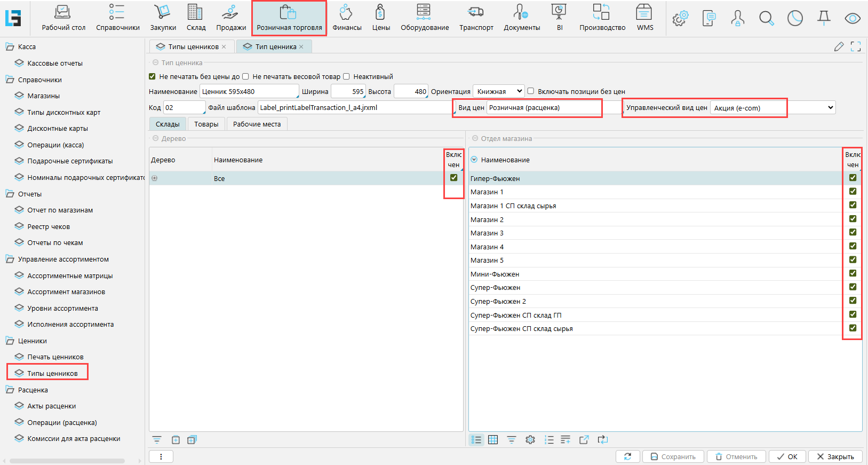Image resolution: width=868 pixels, height=465 pixels.
Task: Switch to the Товары tab
Action: [206, 124]
